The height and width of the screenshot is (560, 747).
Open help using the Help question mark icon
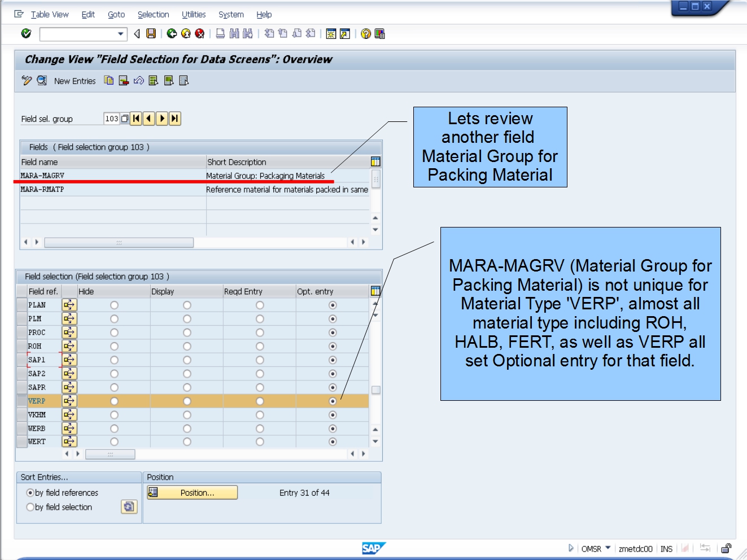point(364,34)
